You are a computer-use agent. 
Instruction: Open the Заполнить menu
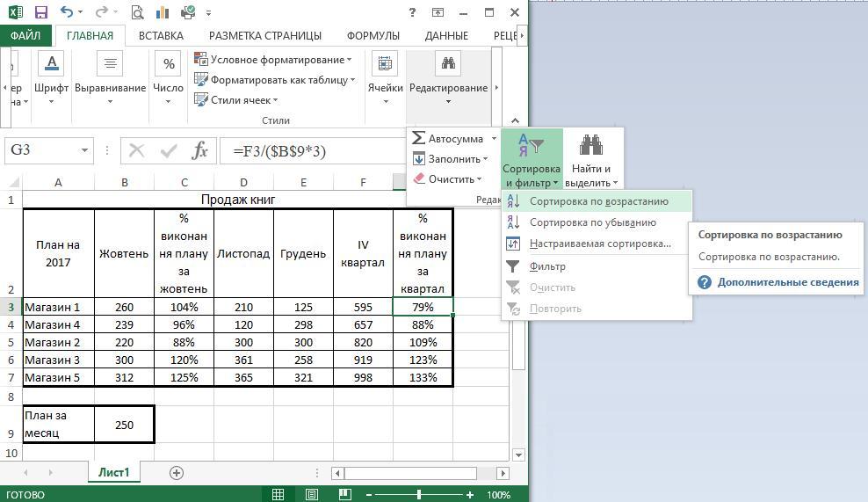(x=450, y=159)
